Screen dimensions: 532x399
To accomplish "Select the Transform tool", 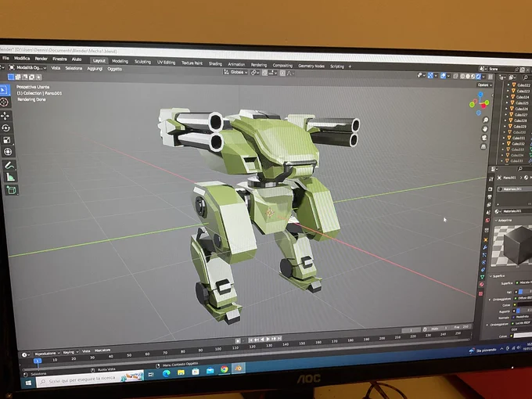I will tap(8, 152).
